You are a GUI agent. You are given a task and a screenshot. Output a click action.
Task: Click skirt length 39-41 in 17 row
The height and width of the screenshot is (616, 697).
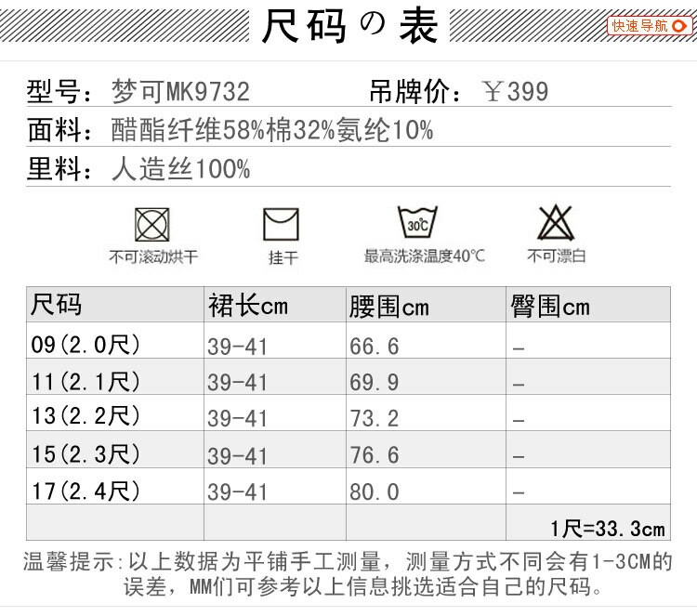coord(237,492)
